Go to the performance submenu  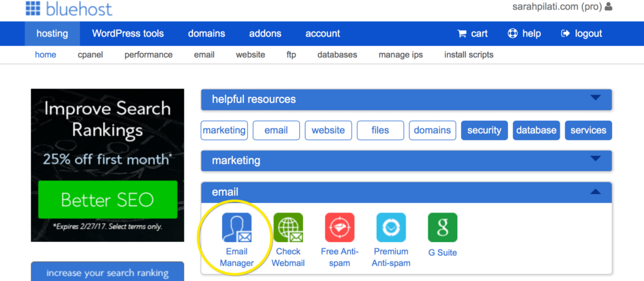point(148,55)
